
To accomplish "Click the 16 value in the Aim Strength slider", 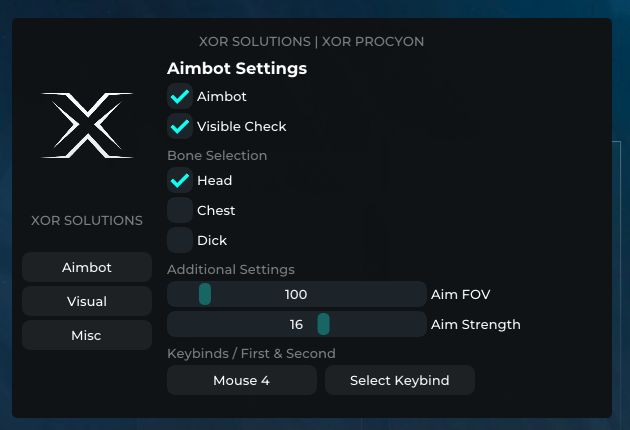I will click(296, 324).
